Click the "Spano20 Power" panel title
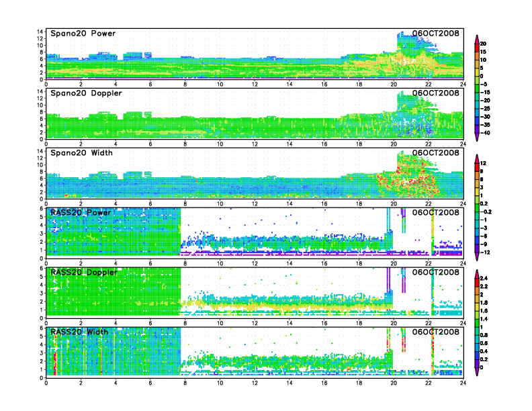Viewport: 532px width, 411px height. tap(83, 34)
